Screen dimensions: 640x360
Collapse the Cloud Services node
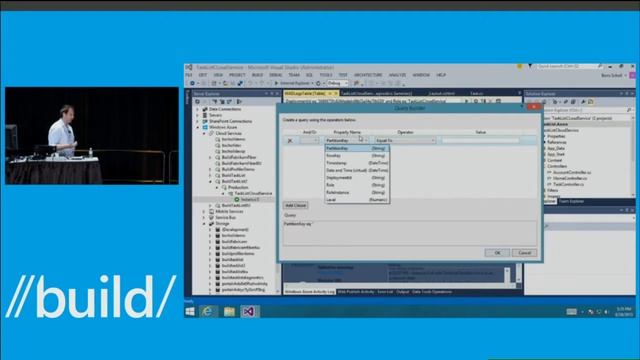tap(204, 133)
